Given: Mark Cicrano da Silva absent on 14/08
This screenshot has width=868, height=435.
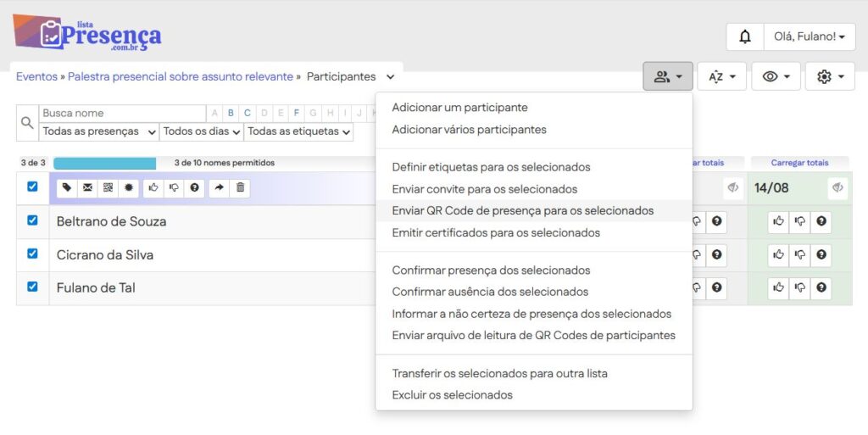Looking at the screenshot, I should [800, 255].
